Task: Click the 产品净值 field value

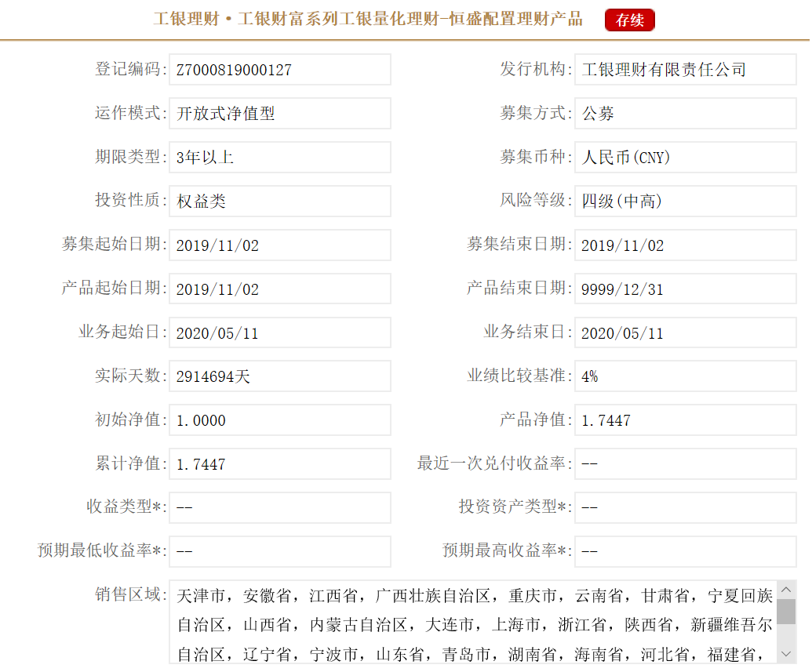Action: pos(685,420)
